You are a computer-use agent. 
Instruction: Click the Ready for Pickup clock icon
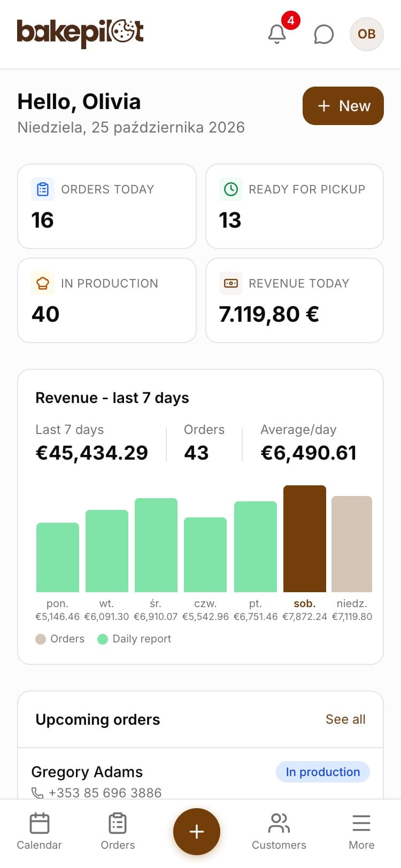click(230, 189)
